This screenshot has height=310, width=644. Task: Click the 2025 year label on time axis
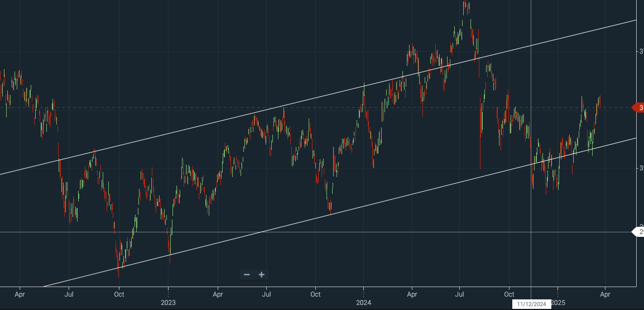click(x=558, y=303)
